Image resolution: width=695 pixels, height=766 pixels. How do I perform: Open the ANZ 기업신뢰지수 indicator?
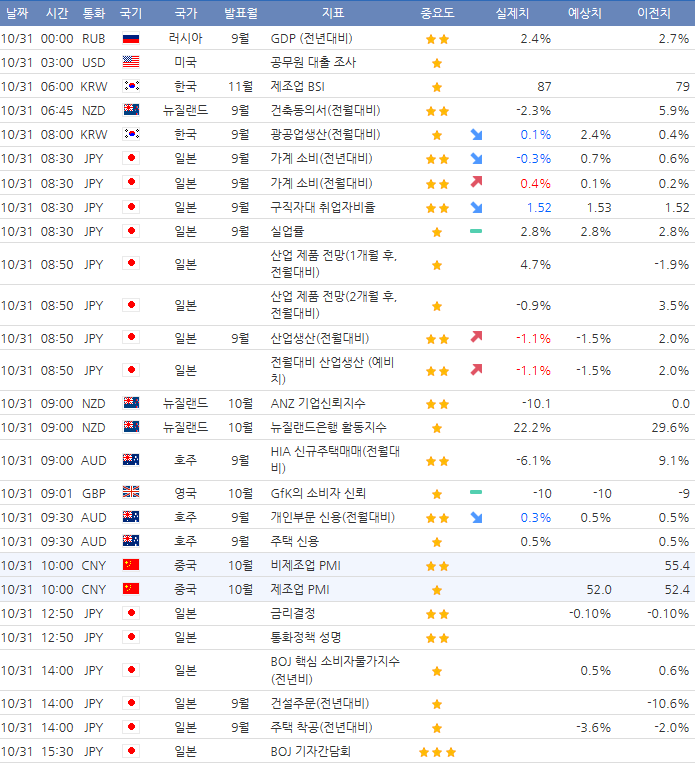coord(318,403)
